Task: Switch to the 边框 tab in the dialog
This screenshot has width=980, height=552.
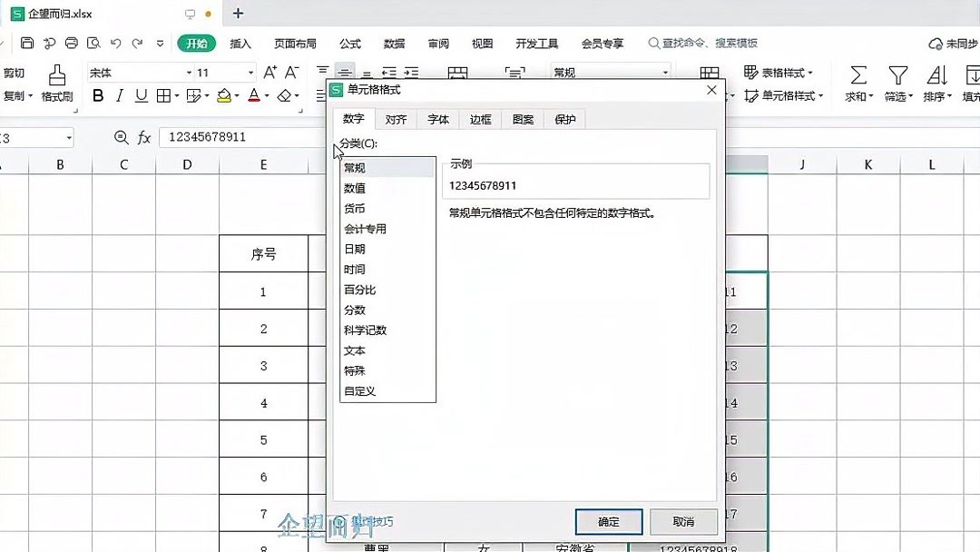Action: [x=479, y=118]
